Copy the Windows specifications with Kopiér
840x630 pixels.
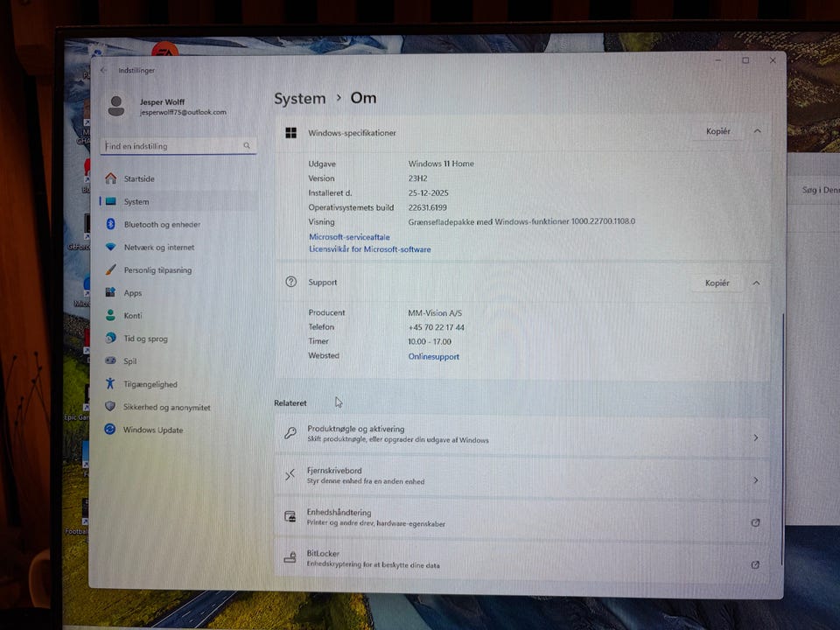tap(717, 131)
